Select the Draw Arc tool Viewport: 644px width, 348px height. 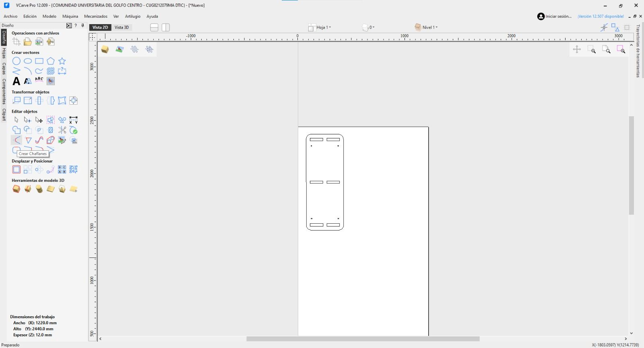(28, 71)
